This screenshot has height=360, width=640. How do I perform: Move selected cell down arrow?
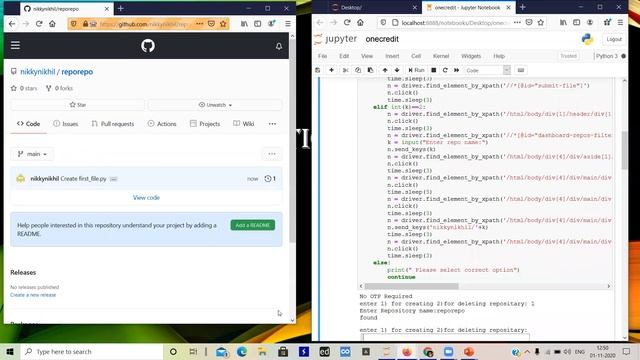[x=397, y=70]
